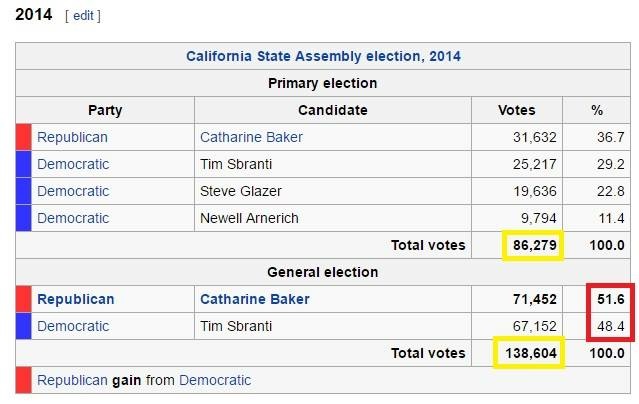Open the Republican link in the gain row
The height and width of the screenshot is (404, 639).
tap(72, 380)
